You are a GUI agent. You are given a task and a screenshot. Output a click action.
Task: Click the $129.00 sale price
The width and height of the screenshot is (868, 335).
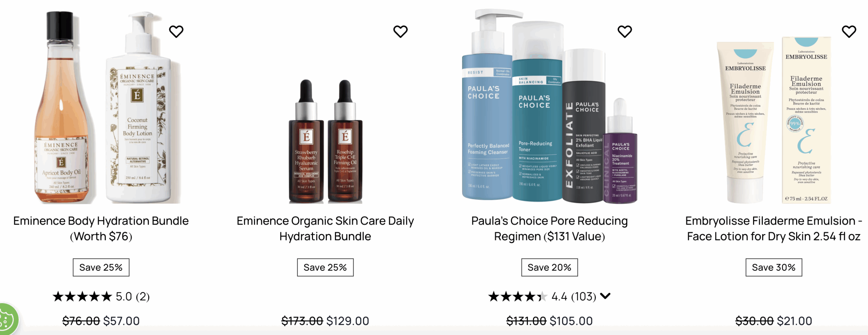pos(348,321)
